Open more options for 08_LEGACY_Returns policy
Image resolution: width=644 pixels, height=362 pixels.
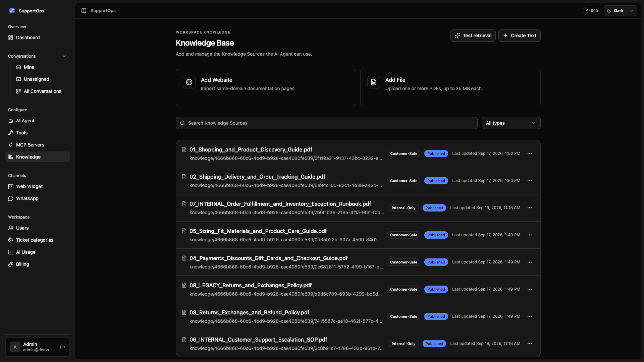click(530, 289)
